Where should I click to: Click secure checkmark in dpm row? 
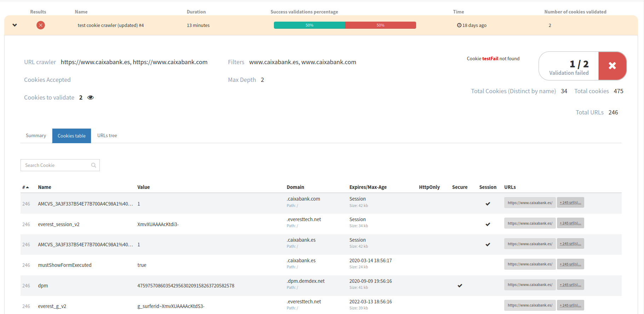coord(460,286)
